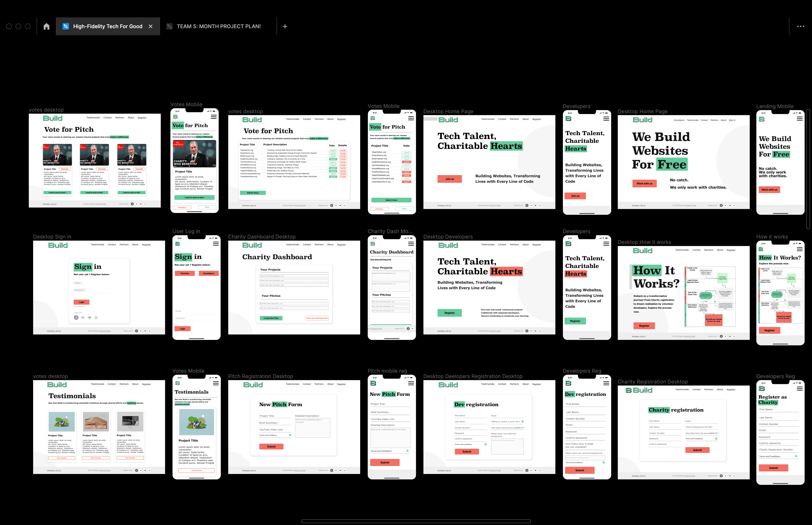Click Join us button in Desktop Home Page frame
This screenshot has height=525, width=812.
click(x=449, y=179)
